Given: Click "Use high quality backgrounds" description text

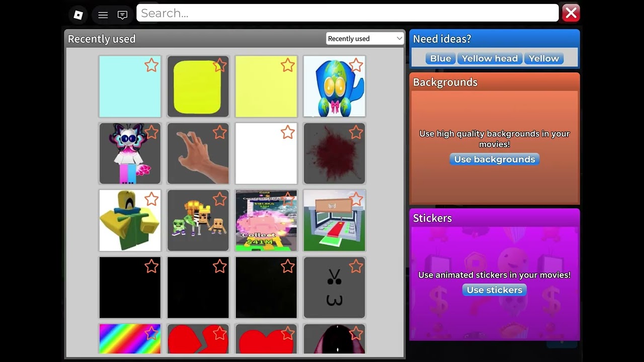Looking at the screenshot, I should point(495,139).
